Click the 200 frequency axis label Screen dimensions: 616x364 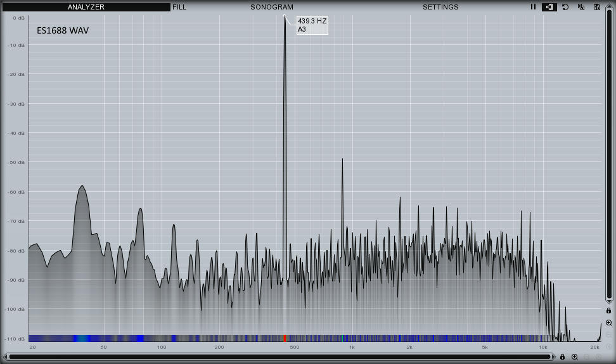pyautogui.click(x=219, y=347)
